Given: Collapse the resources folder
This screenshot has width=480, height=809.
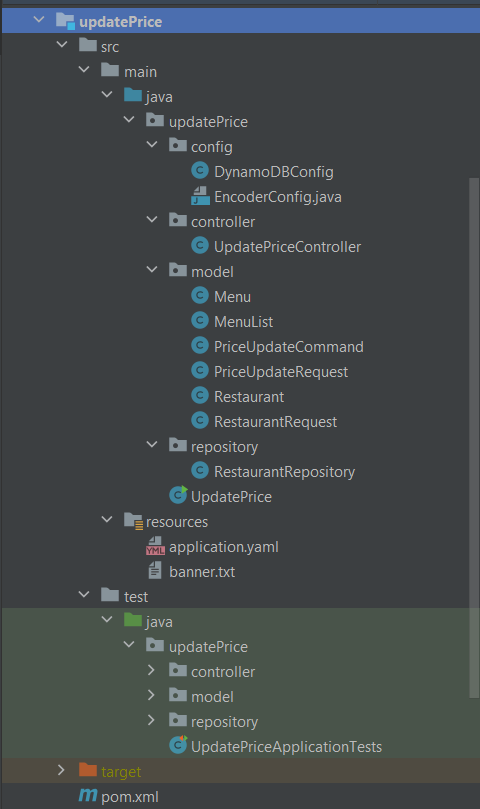Looking at the screenshot, I should pyautogui.click(x=107, y=520).
